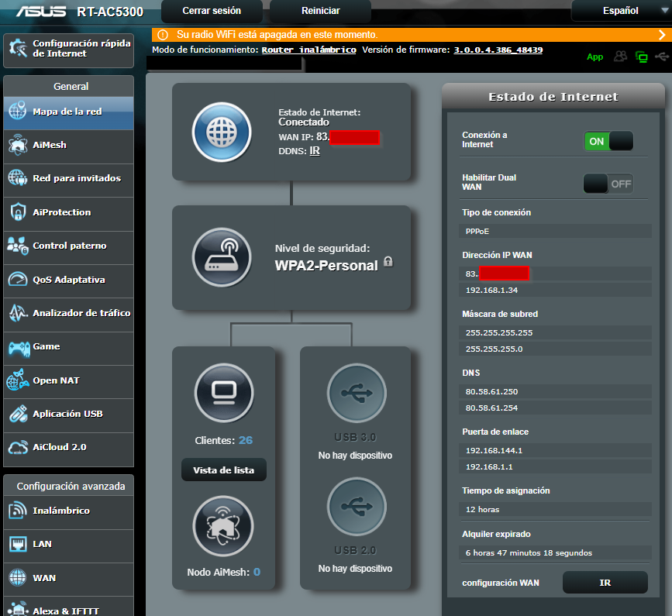Open the Español language dropdown
This screenshot has width=672, height=616.
click(x=621, y=11)
